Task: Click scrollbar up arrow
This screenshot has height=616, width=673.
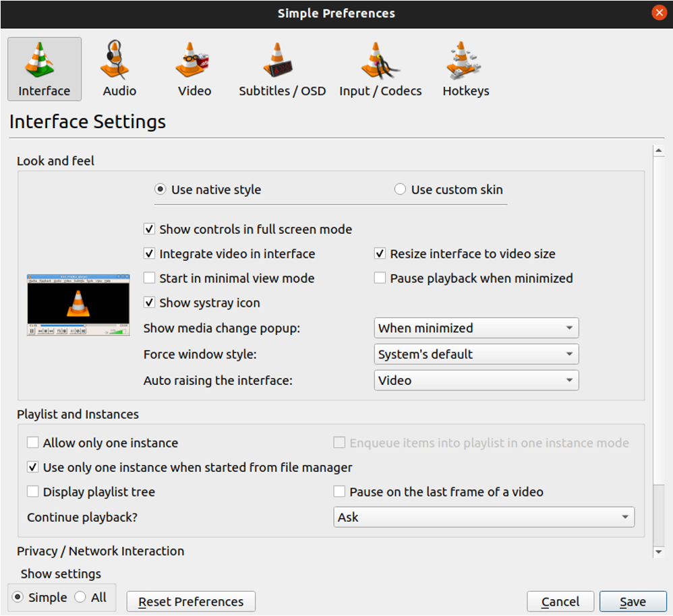Action: (x=658, y=150)
